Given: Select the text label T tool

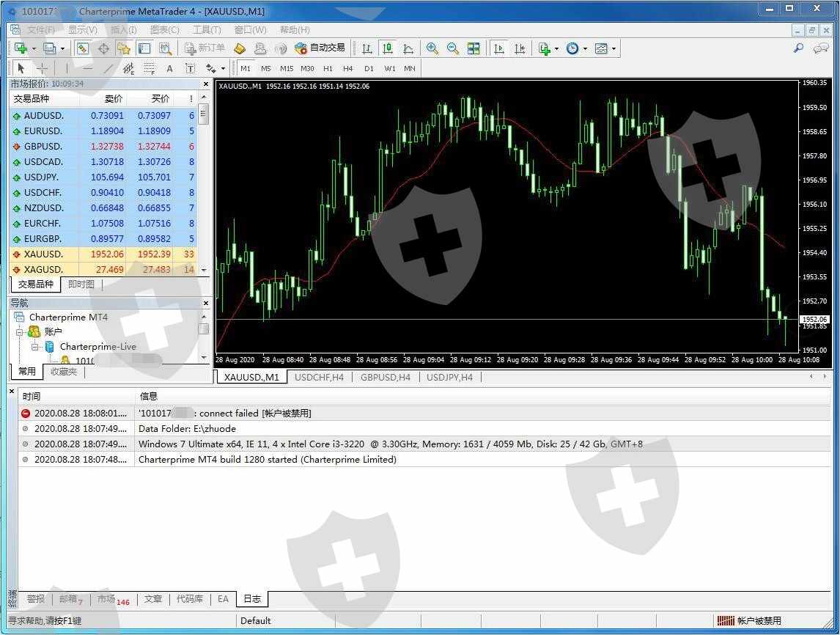Looking at the screenshot, I should pyautogui.click(x=190, y=68).
